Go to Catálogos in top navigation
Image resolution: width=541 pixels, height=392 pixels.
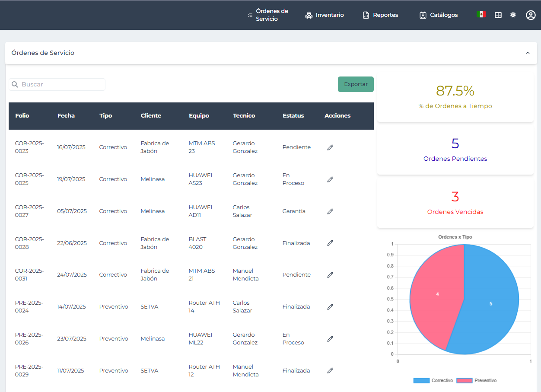(x=439, y=15)
